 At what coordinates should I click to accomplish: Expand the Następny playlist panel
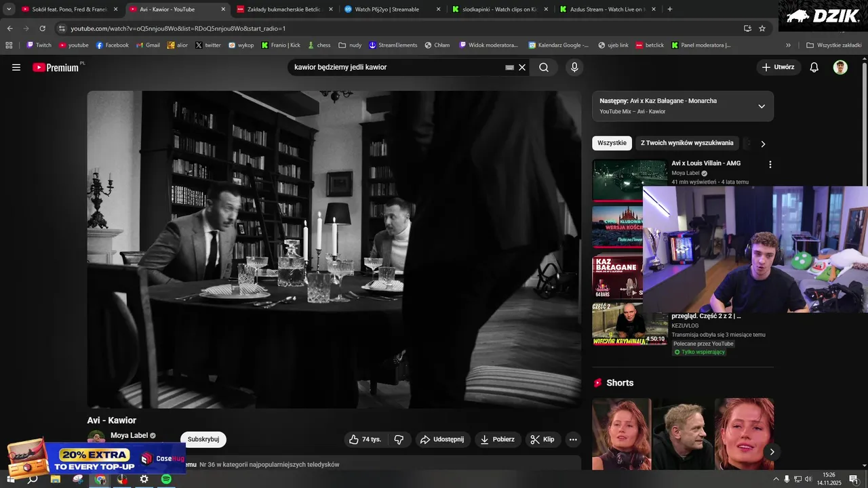pos(762,106)
